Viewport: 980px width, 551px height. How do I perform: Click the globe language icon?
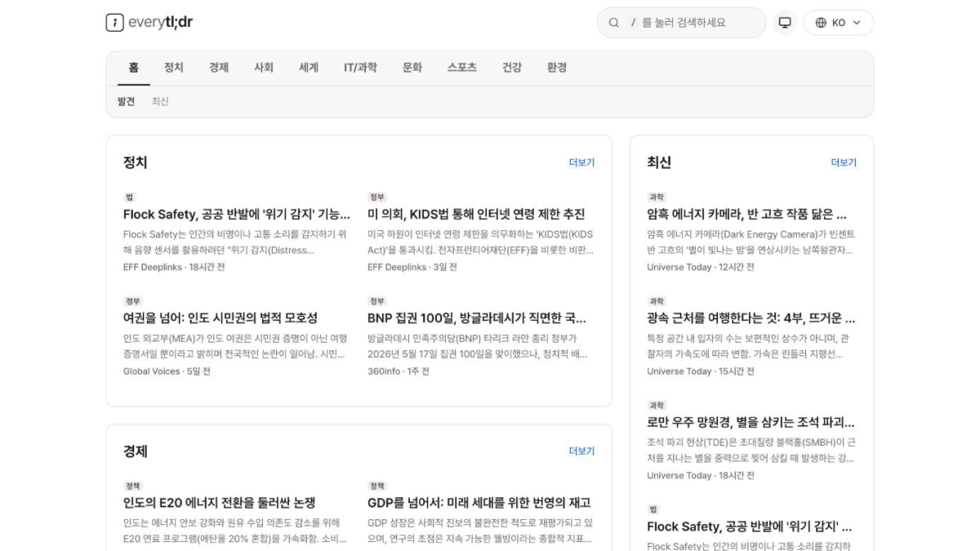click(x=821, y=23)
